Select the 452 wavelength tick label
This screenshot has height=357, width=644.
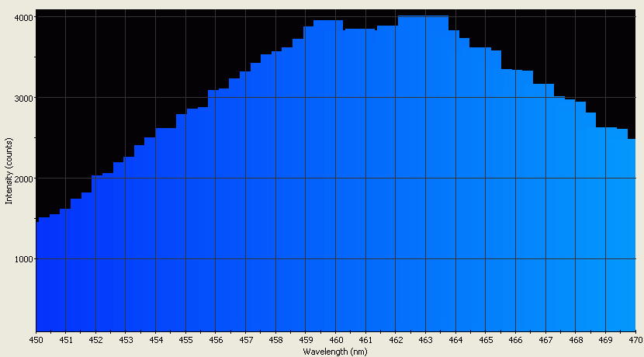pos(95,340)
